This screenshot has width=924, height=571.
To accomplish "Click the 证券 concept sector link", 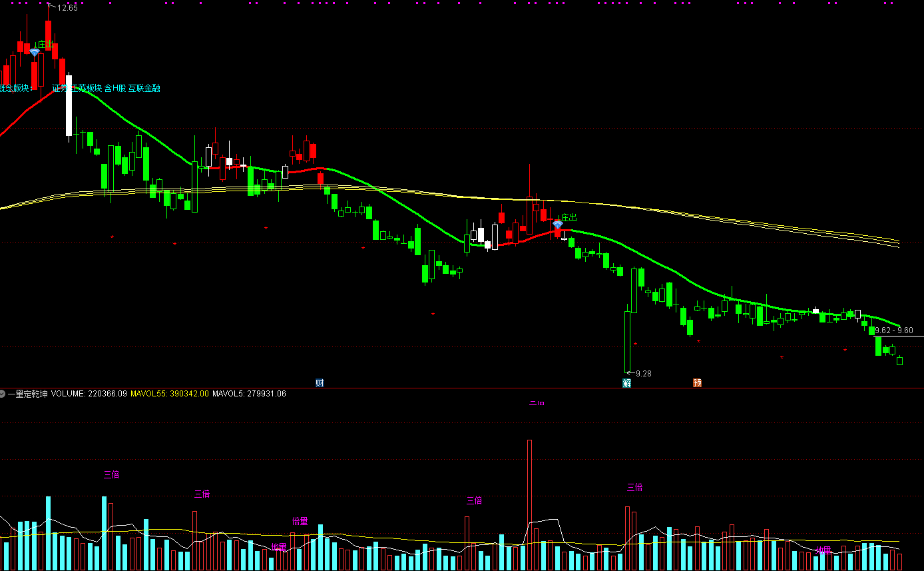I will tap(60, 88).
